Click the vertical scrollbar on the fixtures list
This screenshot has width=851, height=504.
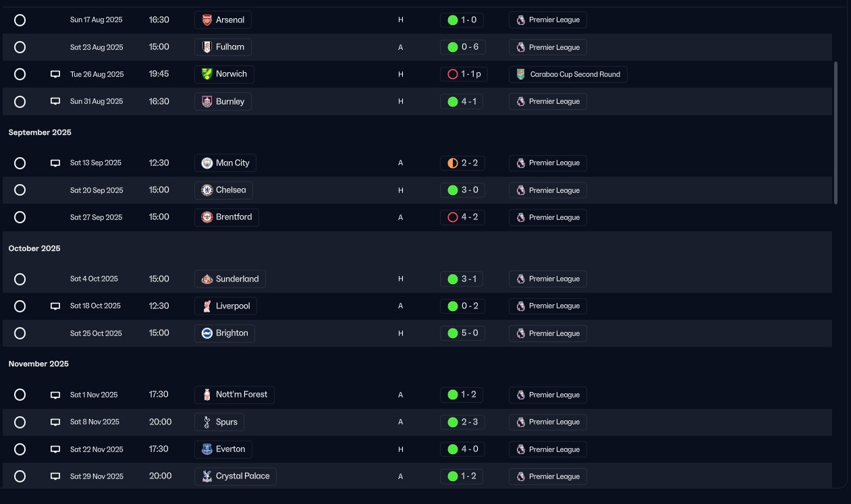(836, 133)
